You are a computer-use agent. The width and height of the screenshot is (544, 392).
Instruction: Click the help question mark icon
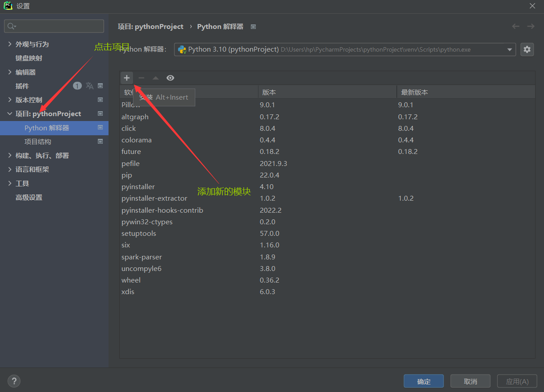pos(14,381)
